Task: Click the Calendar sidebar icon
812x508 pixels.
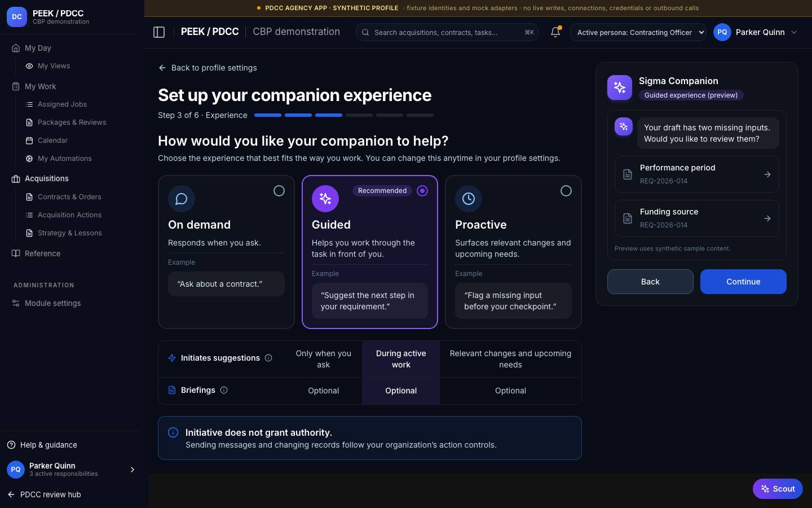Action: coord(29,141)
